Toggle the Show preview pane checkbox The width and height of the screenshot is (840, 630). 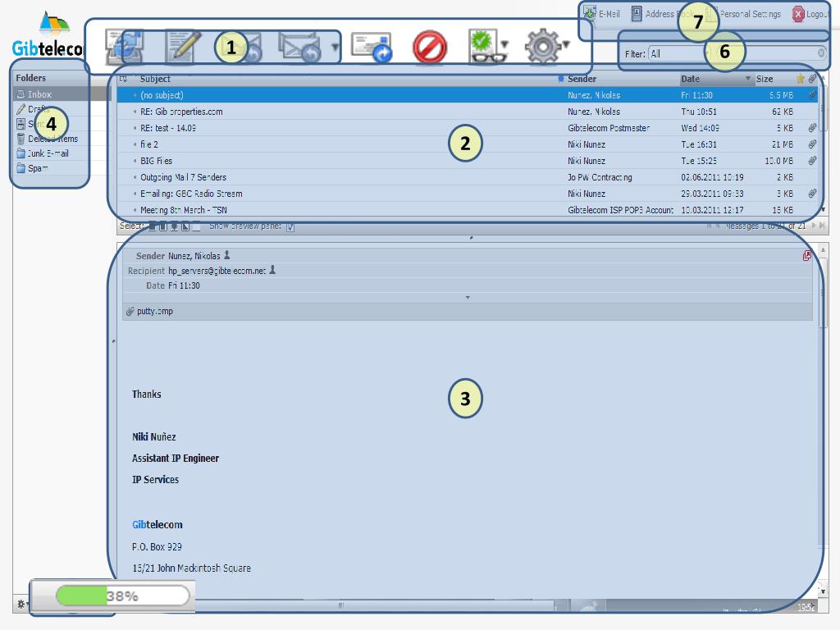pyautogui.click(x=290, y=226)
